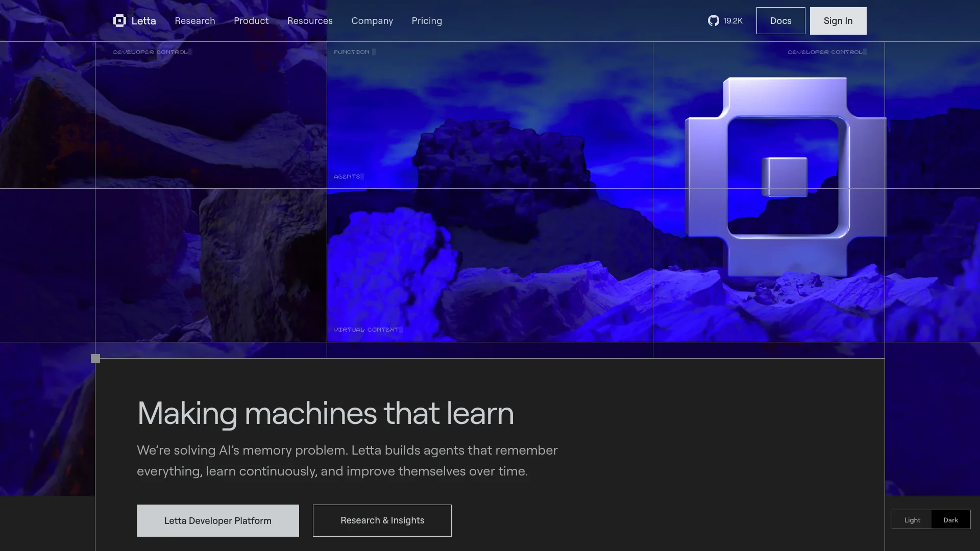Click the VIRTUAL CONTEXT label

pyautogui.click(x=366, y=330)
